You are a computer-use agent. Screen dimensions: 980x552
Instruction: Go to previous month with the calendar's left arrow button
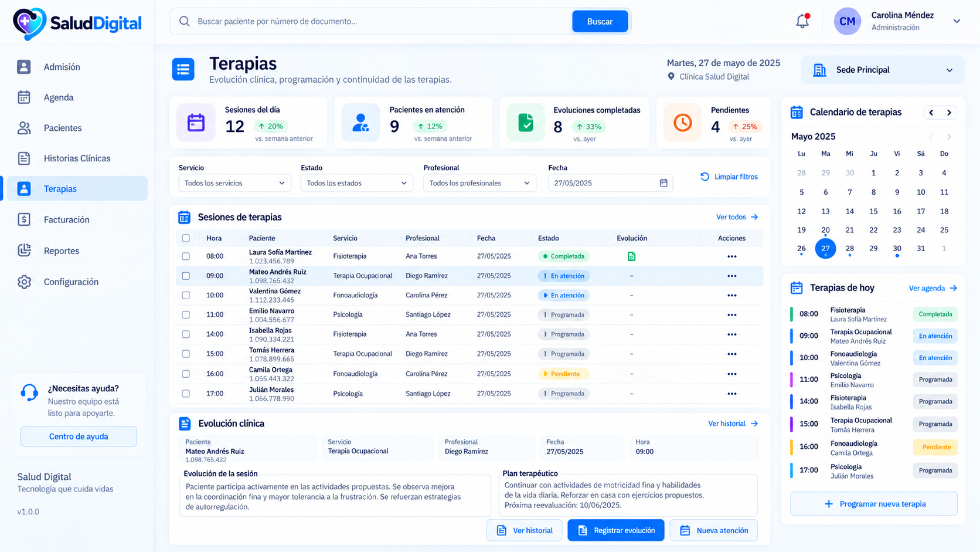pos(931,113)
